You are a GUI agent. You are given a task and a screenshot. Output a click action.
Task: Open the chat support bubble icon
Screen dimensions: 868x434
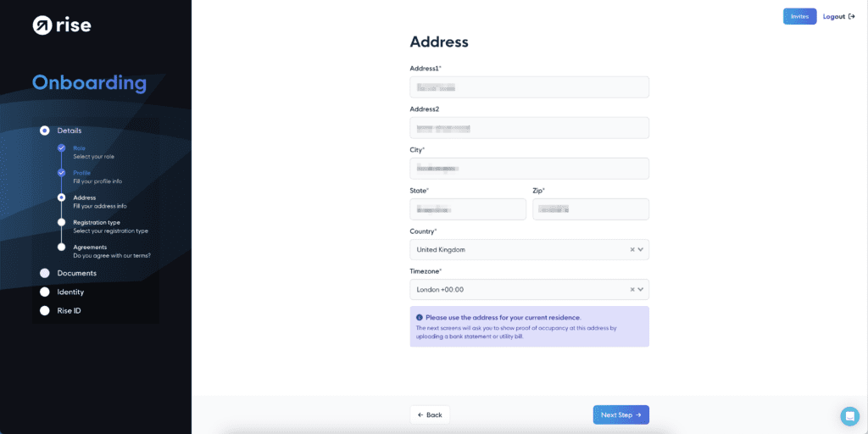849,415
